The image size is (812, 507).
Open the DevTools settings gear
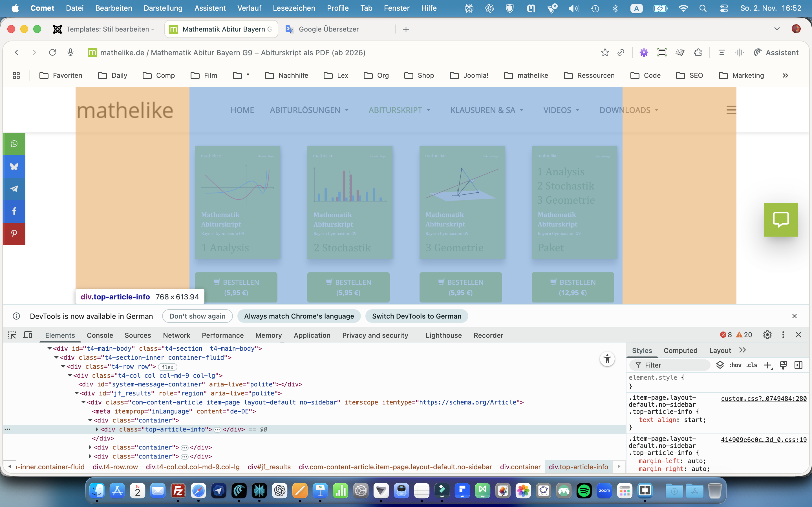click(767, 335)
